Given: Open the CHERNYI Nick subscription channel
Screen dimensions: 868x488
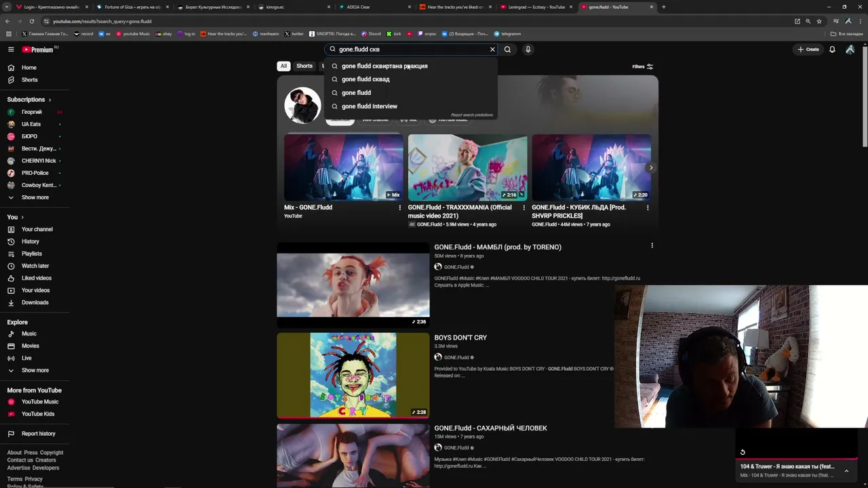Looking at the screenshot, I should coord(33,161).
